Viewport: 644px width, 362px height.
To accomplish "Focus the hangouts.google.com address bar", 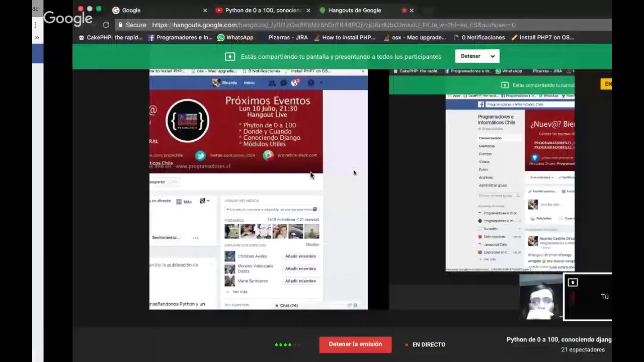I will (x=363, y=25).
